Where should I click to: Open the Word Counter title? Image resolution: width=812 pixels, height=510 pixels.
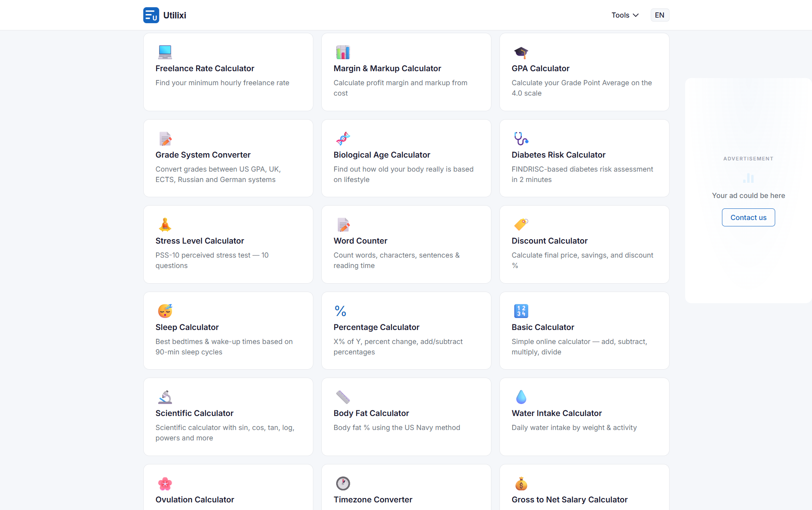tap(360, 241)
